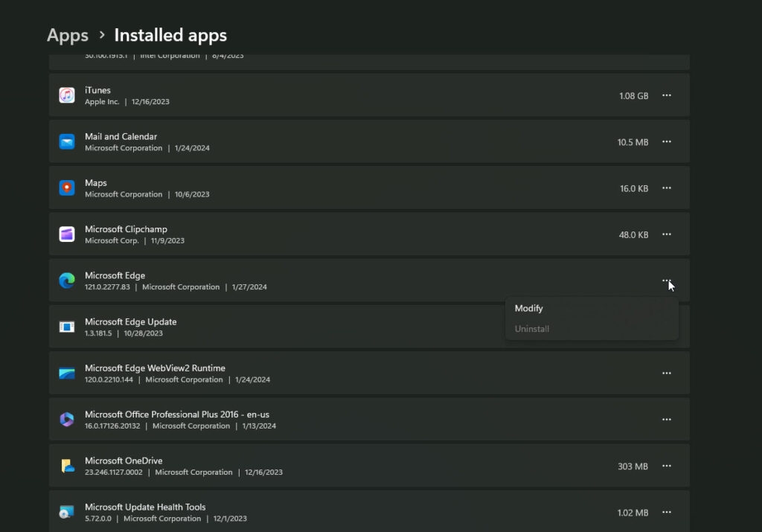Click the Microsoft Corp. publisher under Clipchamp
This screenshot has height=532, width=762.
pos(112,240)
